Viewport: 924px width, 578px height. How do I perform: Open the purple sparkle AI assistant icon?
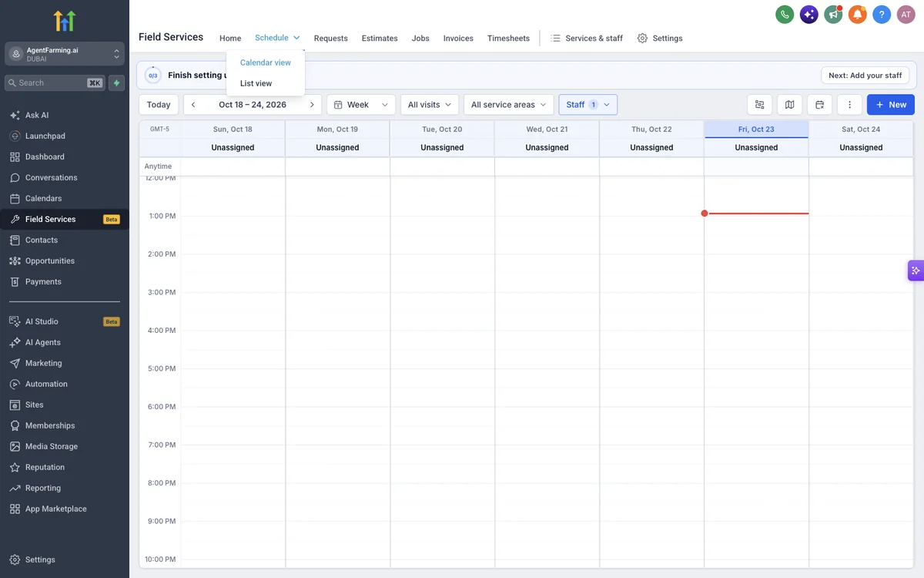click(808, 14)
